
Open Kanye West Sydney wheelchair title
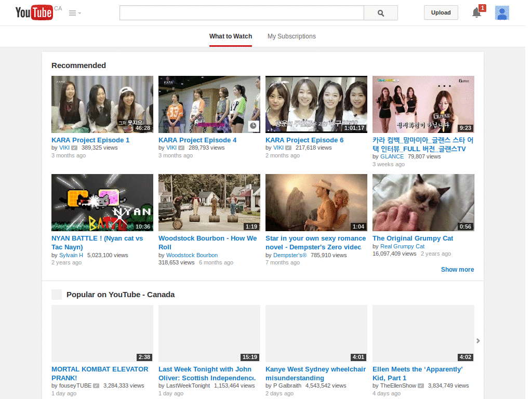click(x=315, y=374)
